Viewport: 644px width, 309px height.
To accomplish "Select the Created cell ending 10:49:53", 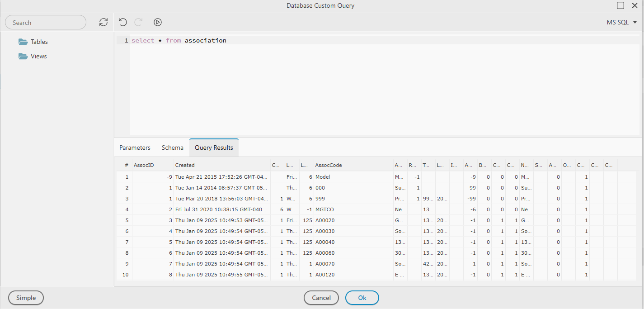I will (x=222, y=220).
